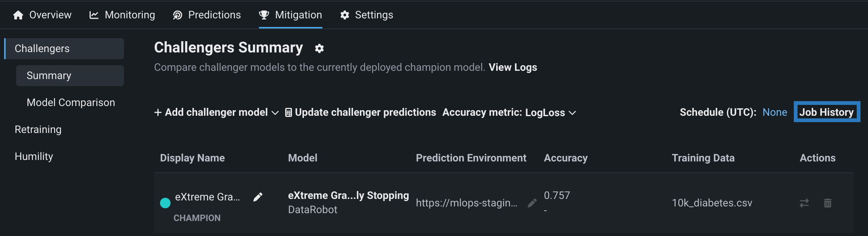The width and height of the screenshot is (868, 236).
Task: Go to Retraining section in sidebar
Action: [38, 130]
